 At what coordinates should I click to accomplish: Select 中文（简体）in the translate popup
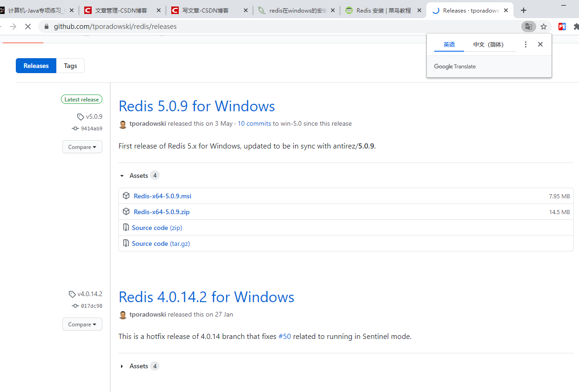click(488, 45)
